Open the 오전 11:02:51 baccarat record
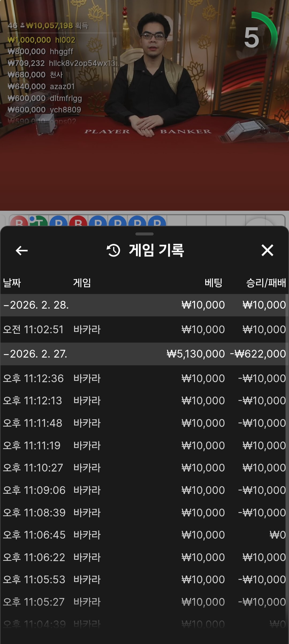 point(144,329)
